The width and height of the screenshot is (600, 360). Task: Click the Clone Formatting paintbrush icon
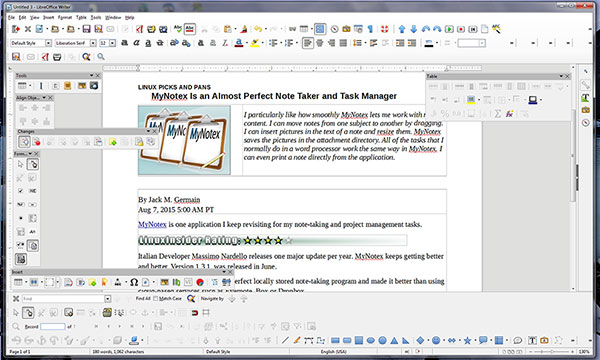(x=244, y=29)
